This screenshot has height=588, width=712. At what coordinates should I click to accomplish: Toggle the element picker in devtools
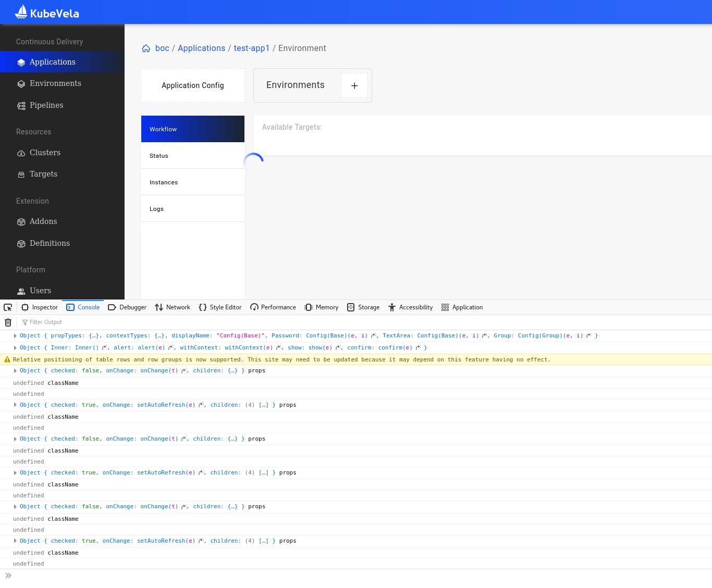[x=8, y=307]
